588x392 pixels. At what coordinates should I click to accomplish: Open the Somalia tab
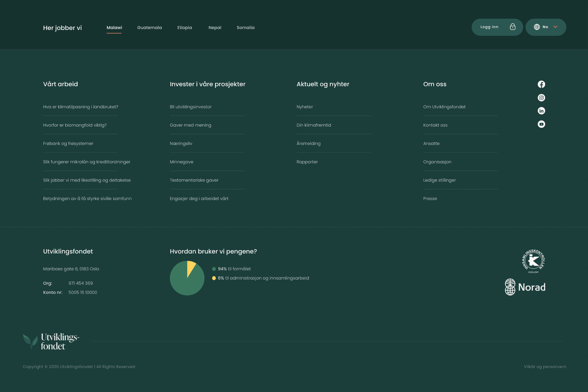pos(245,27)
